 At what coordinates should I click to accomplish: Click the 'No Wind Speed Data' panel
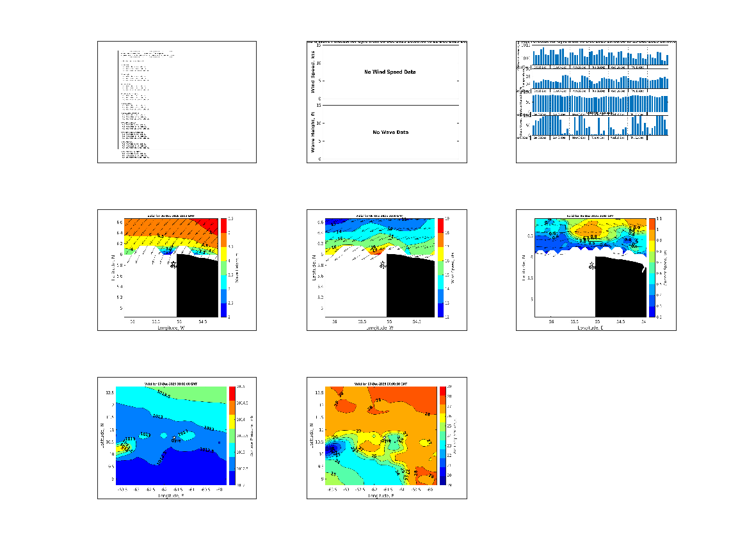click(389, 72)
